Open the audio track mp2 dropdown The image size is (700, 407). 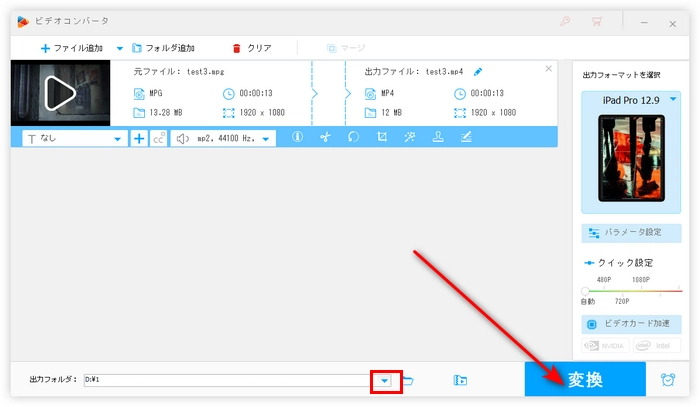tap(266, 139)
